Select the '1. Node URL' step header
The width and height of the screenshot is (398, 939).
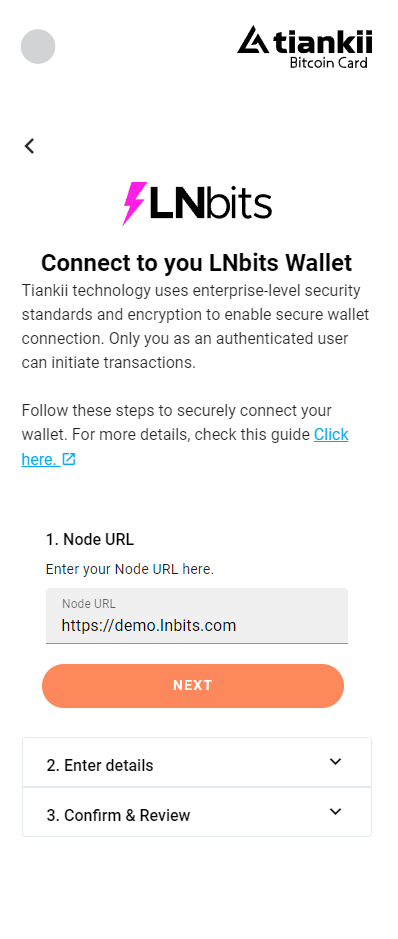point(90,540)
